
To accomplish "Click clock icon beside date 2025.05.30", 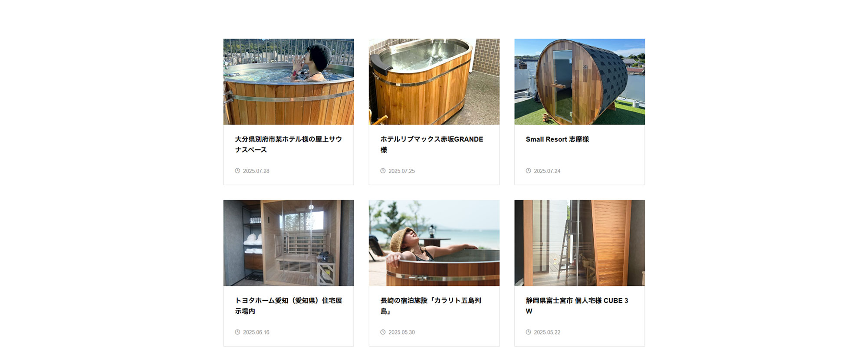I will (383, 332).
